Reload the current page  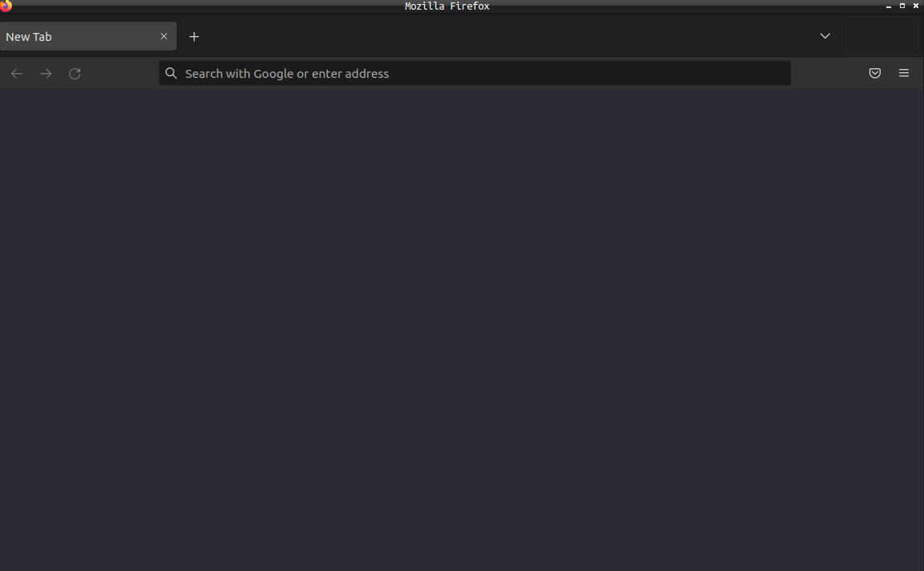tap(75, 74)
